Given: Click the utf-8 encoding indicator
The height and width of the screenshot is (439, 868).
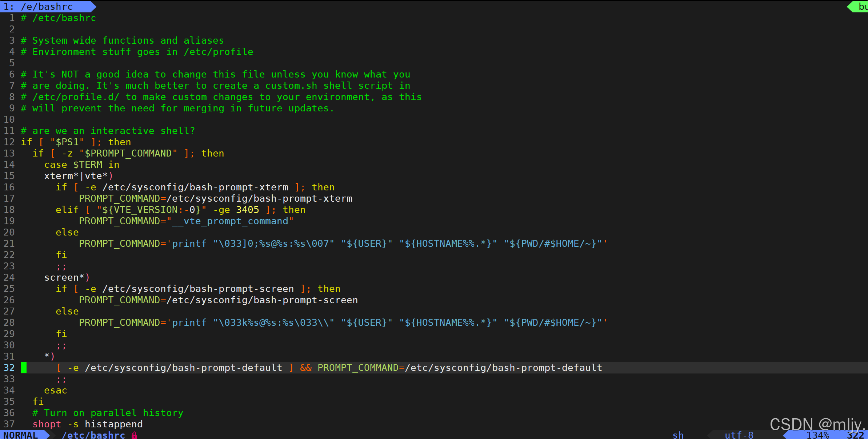Looking at the screenshot, I should pos(739,435).
